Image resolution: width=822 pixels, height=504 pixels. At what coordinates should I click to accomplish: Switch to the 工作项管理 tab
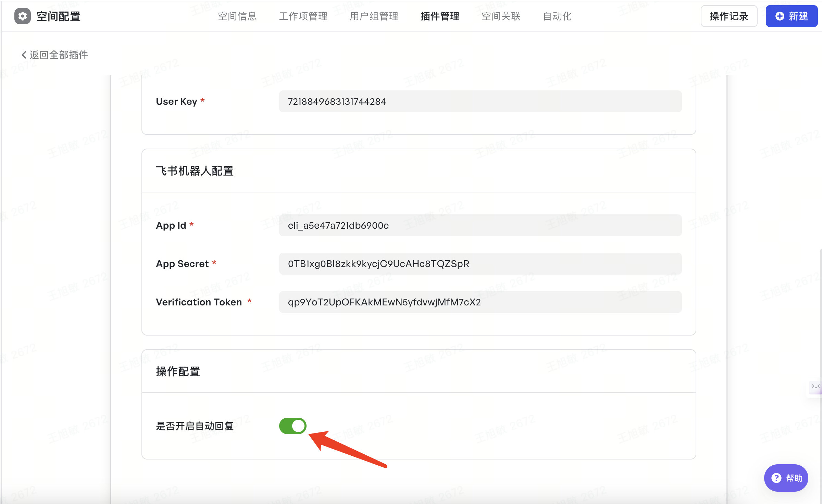(x=303, y=16)
